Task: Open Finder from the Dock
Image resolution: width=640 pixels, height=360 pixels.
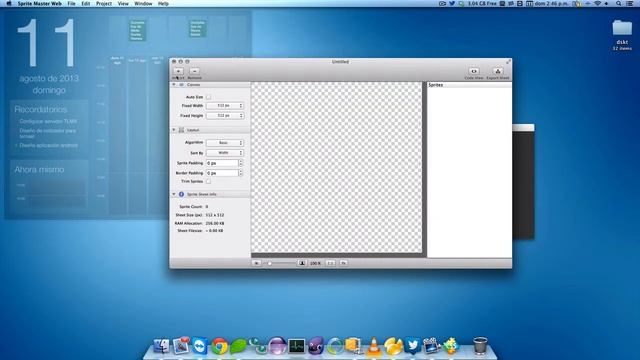Action: tap(161, 346)
